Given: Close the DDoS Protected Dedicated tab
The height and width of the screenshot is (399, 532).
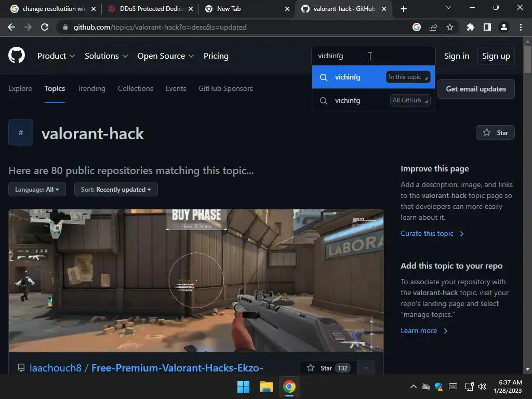Looking at the screenshot, I should pos(191,9).
